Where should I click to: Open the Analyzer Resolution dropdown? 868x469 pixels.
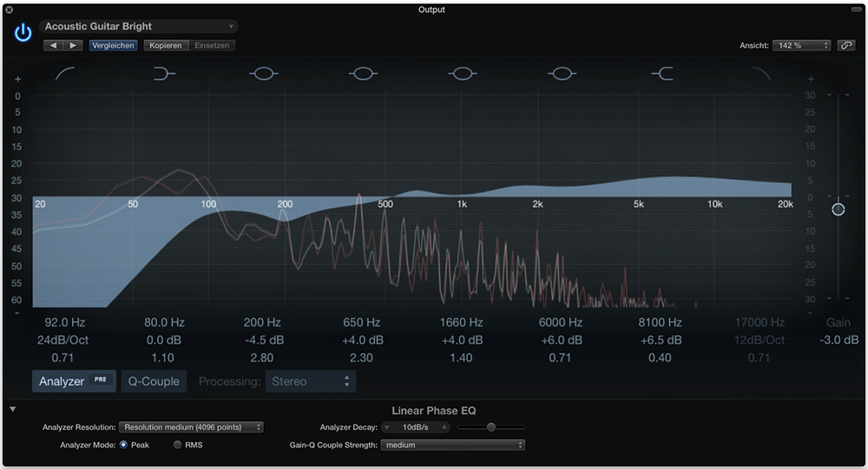(x=192, y=427)
